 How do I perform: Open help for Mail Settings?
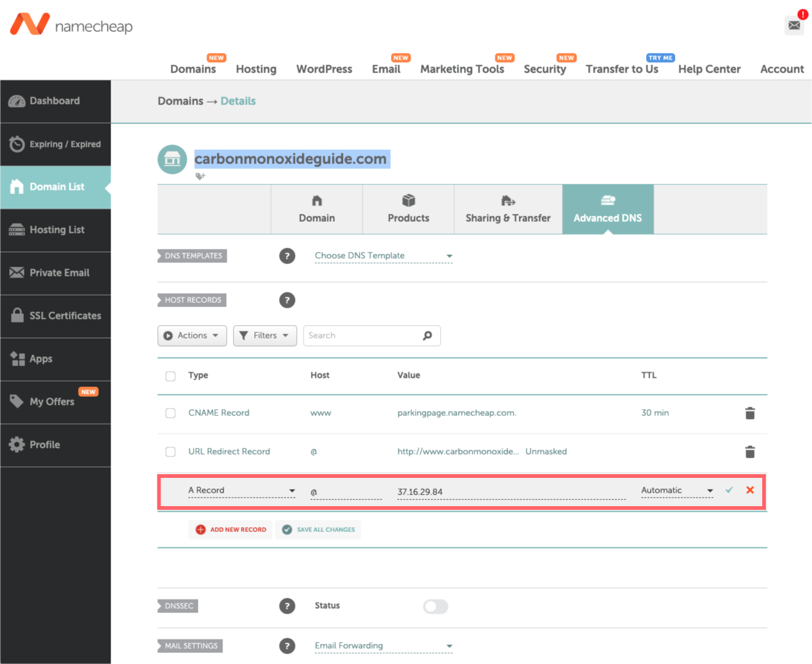[287, 646]
